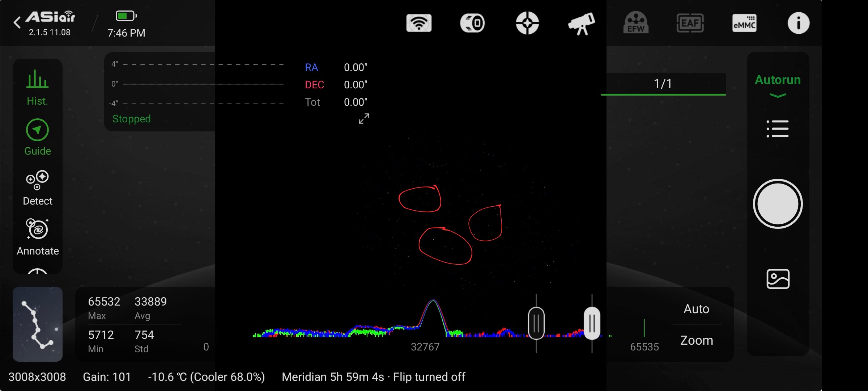Open the info about icon
Viewport: 868px width, 391px height.
coord(799,23)
